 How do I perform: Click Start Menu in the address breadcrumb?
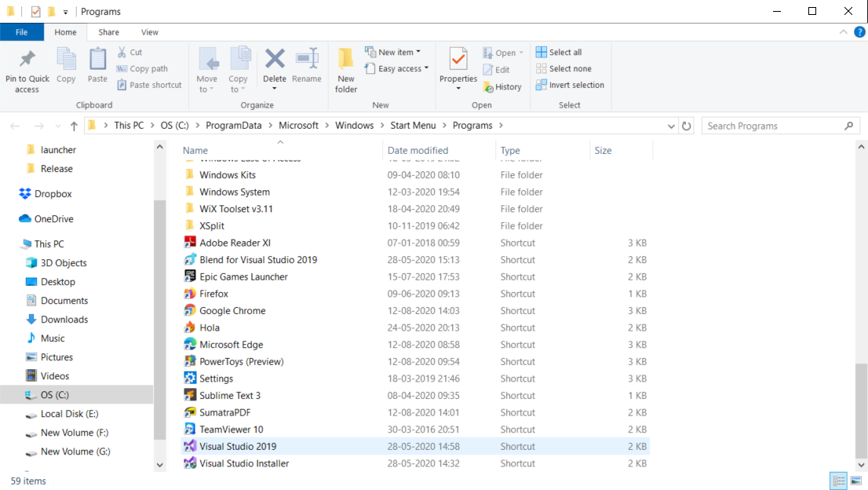coord(413,126)
